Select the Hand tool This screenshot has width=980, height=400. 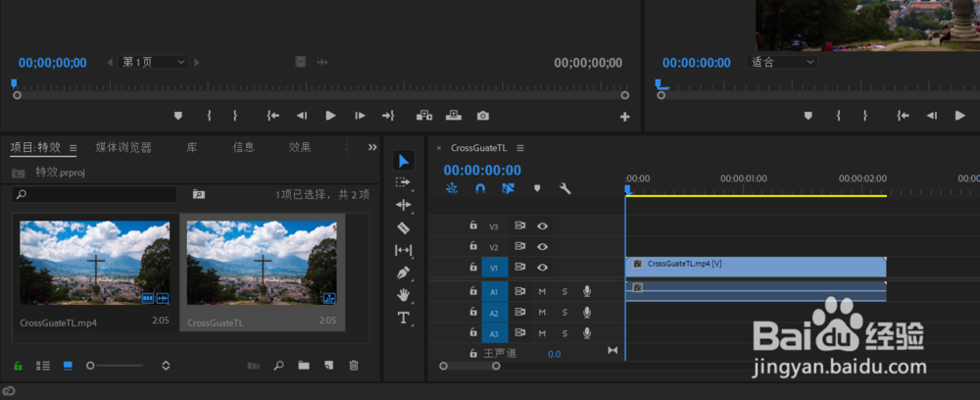[404, 294]
